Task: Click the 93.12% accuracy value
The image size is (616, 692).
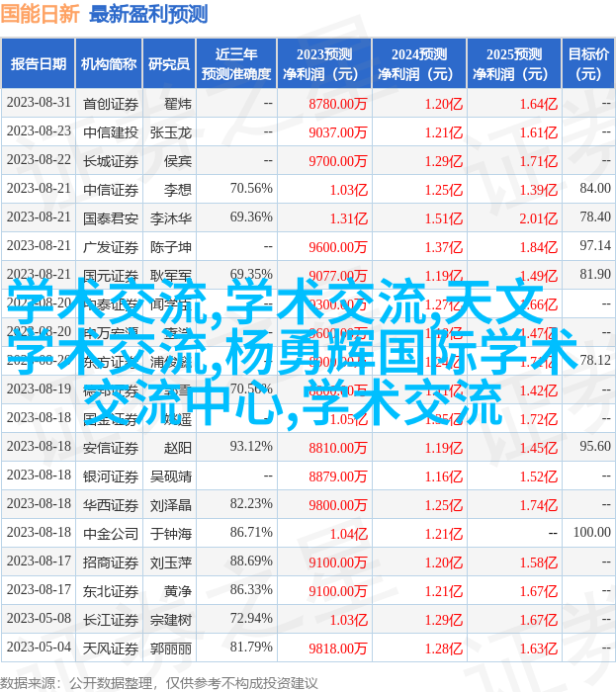Action: [x=251, y=447]
